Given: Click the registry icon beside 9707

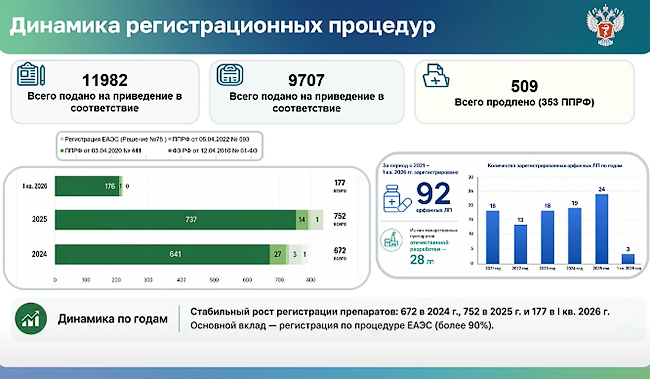Looking at the screenshot, I should (x=230, y=75).
